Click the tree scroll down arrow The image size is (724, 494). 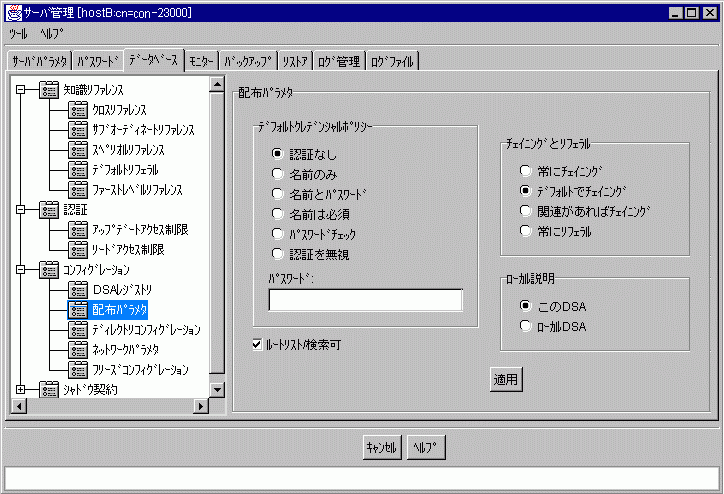pos(217,390)
